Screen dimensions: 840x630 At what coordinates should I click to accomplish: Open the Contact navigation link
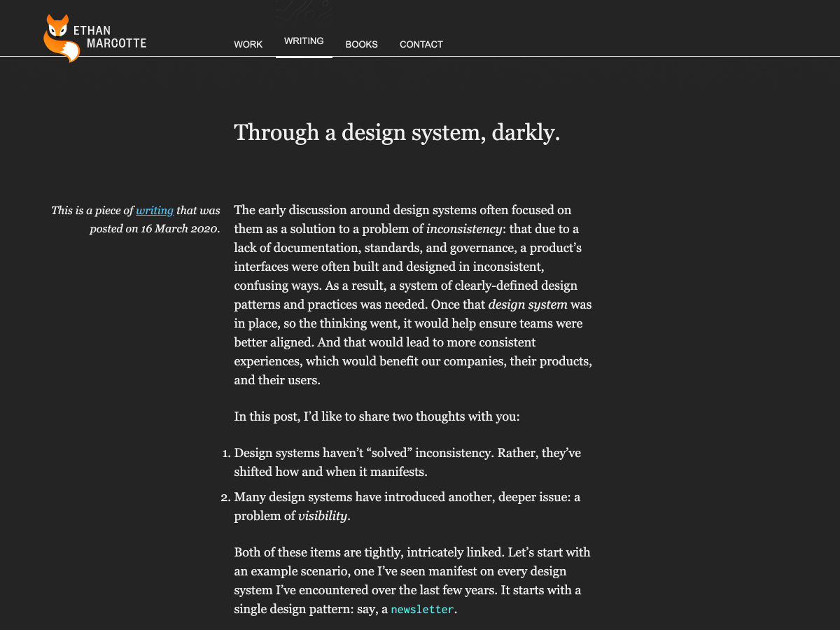pos(421,44)
